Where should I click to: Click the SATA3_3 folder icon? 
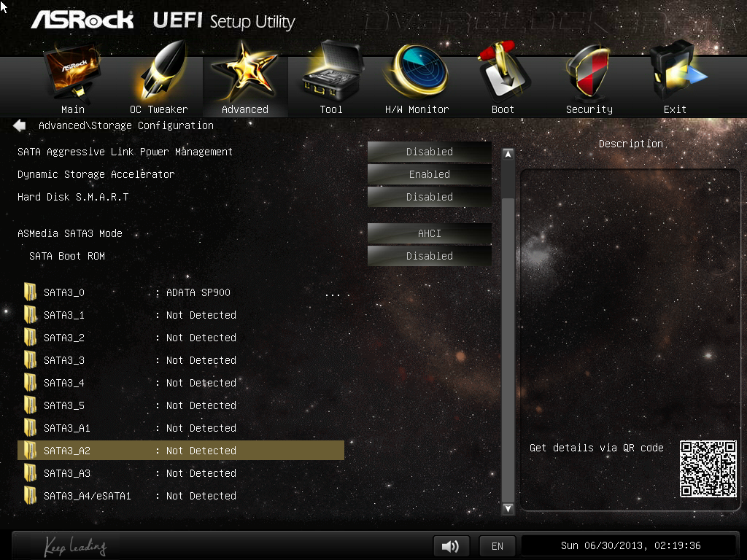tap(30, 360)
